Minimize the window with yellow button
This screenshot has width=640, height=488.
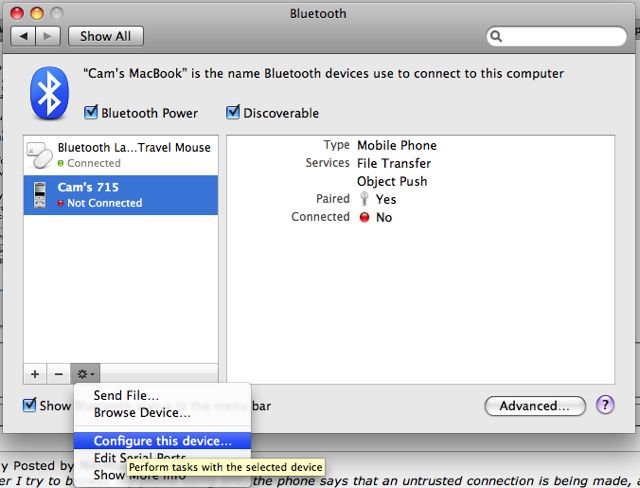point(37,13)
